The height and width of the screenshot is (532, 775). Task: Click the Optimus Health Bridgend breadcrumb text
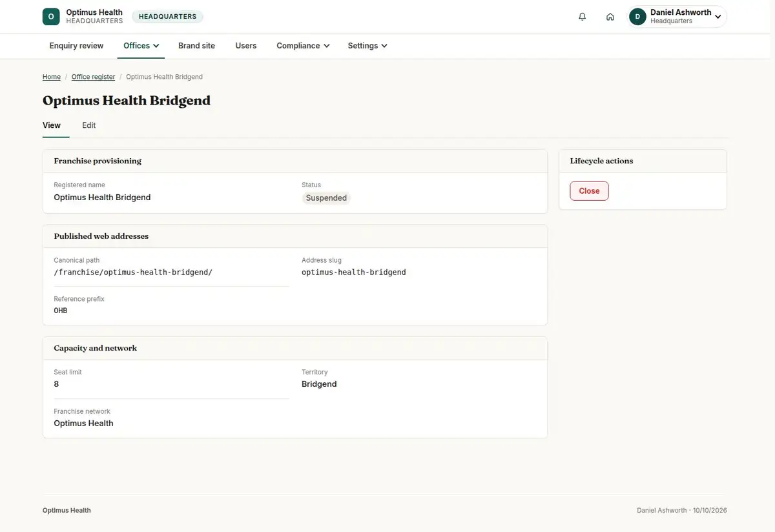point(164,77)
